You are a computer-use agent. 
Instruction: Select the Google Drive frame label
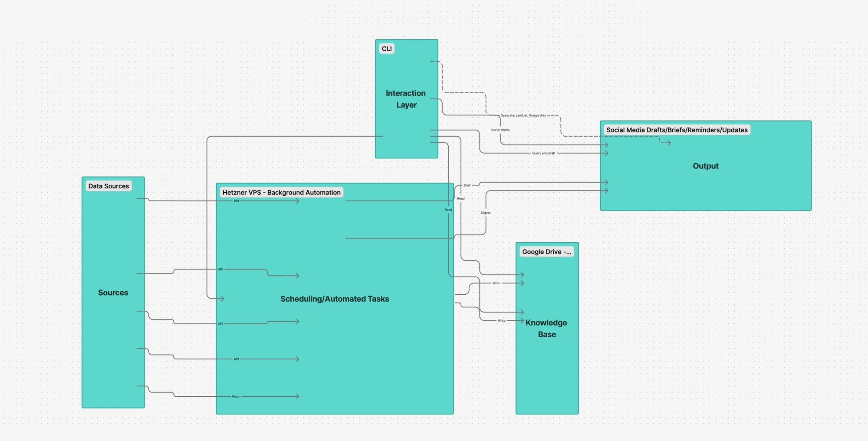point(546,252)
